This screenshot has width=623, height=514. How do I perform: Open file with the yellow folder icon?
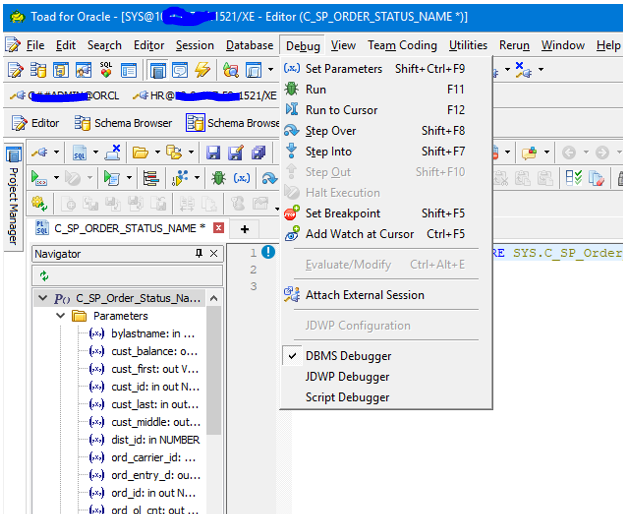pos(140,153)
